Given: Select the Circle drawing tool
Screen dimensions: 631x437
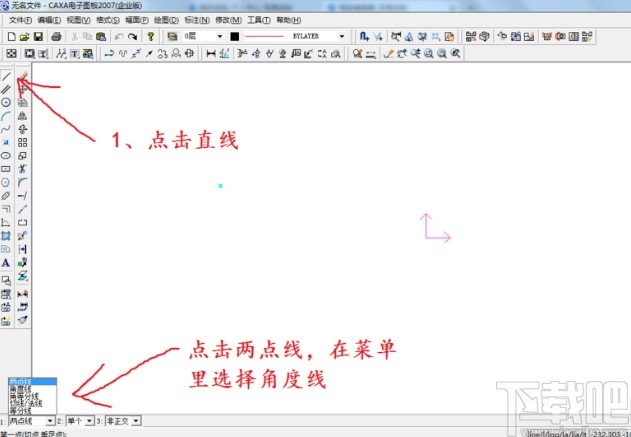Looking at the screenshot, I should click(x=6, y=102).
